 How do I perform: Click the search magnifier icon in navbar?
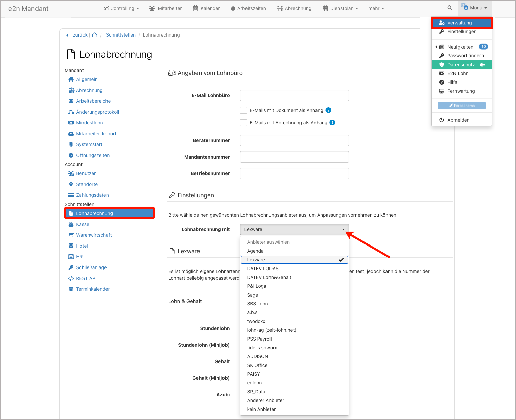pyautogui.click(x=450, y=8)
